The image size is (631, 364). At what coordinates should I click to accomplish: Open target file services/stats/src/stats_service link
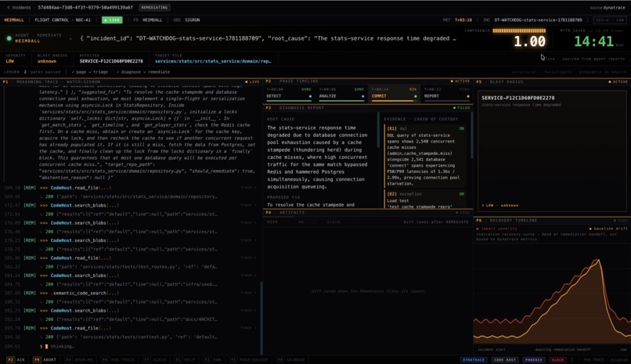tap(213, 61)
